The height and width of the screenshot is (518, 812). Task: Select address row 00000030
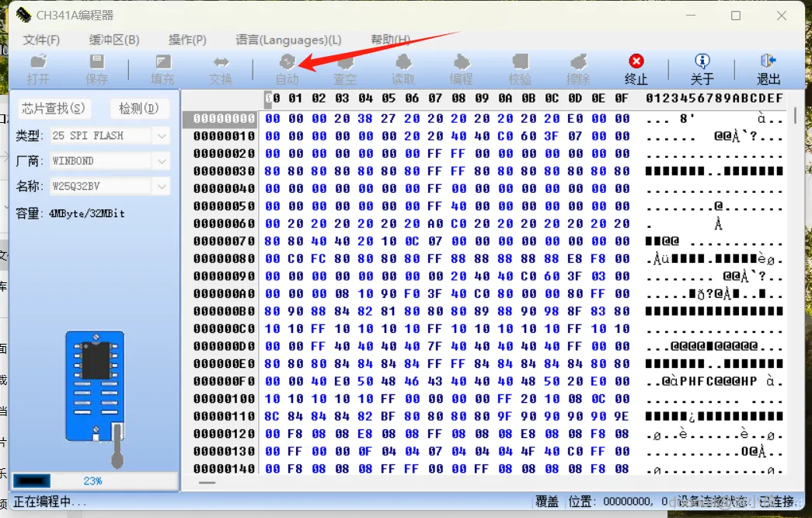pos(225,171)
